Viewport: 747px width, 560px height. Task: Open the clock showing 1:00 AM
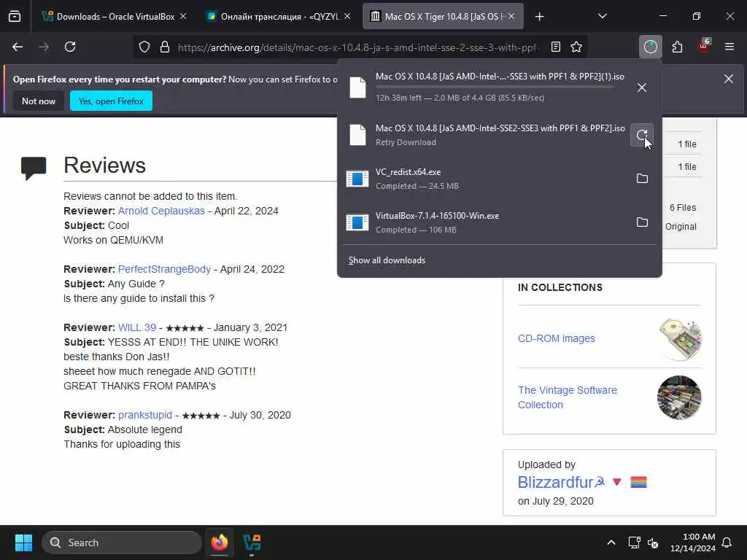[x=692, y=542]
